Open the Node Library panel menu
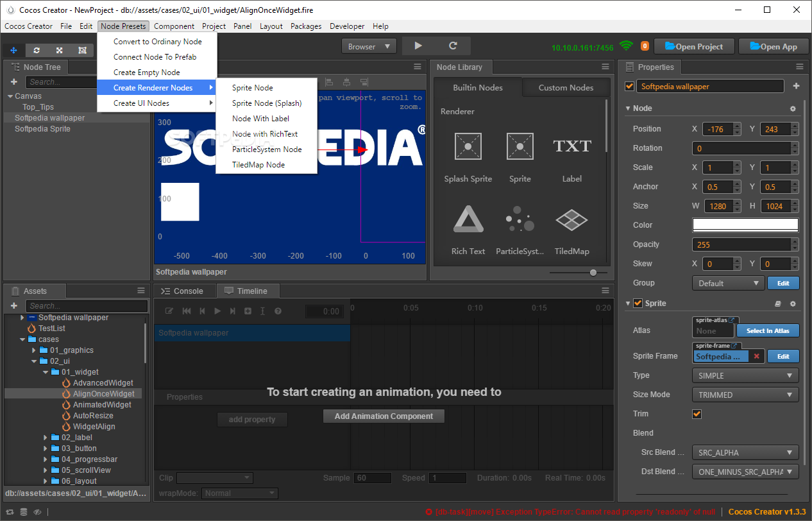 coord(605,67)
